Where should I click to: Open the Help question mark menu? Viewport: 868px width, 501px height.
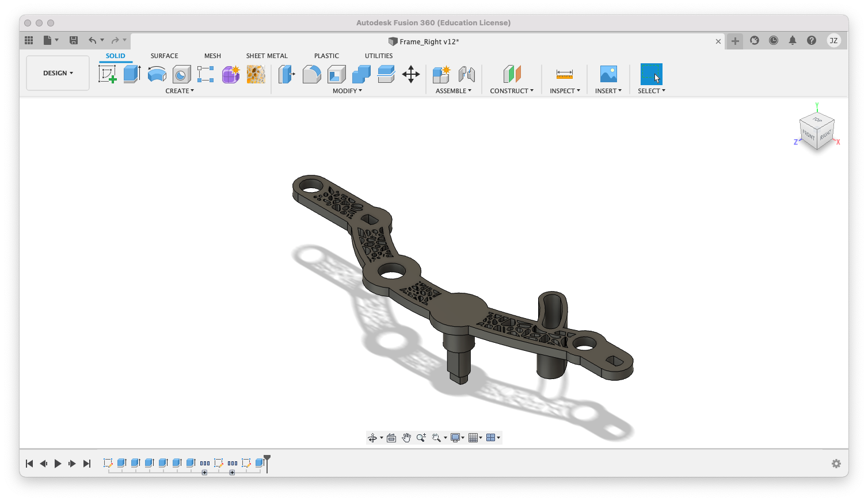[x=812, y=40]
